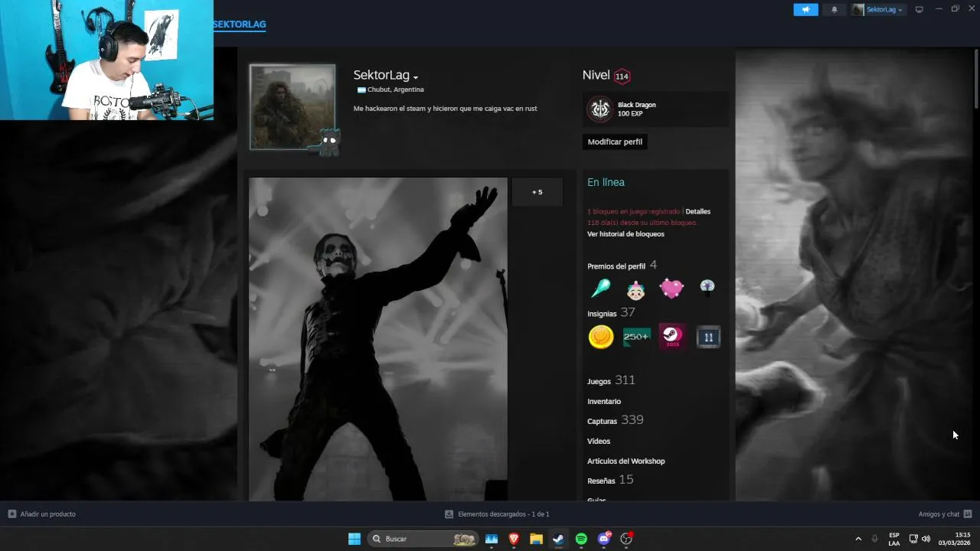Launch Brave browser from taskbar
The image size is (980, 551).
point(514,539)
